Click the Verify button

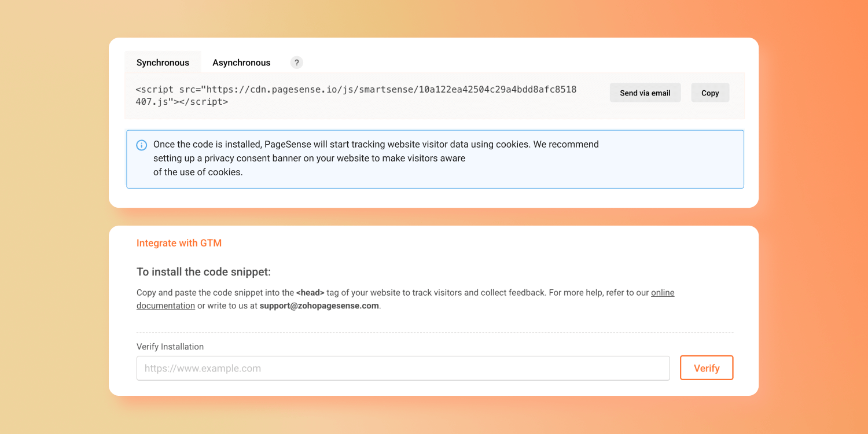706,368
